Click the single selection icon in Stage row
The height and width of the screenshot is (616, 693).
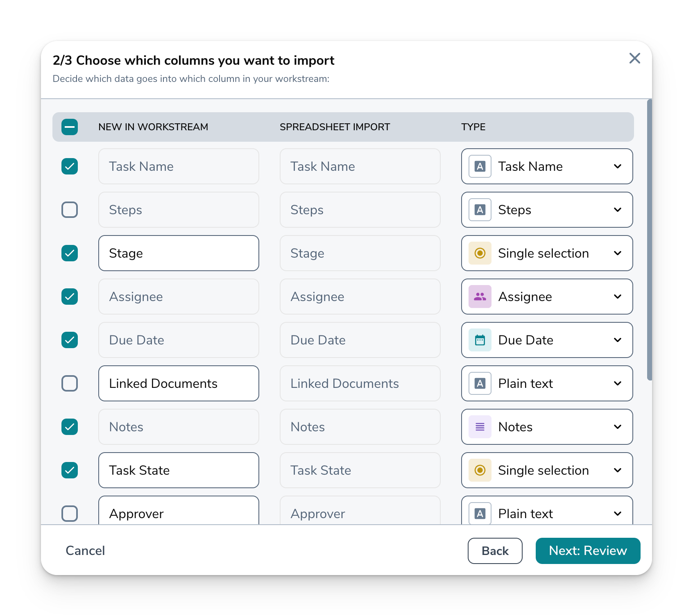point(480,253)
